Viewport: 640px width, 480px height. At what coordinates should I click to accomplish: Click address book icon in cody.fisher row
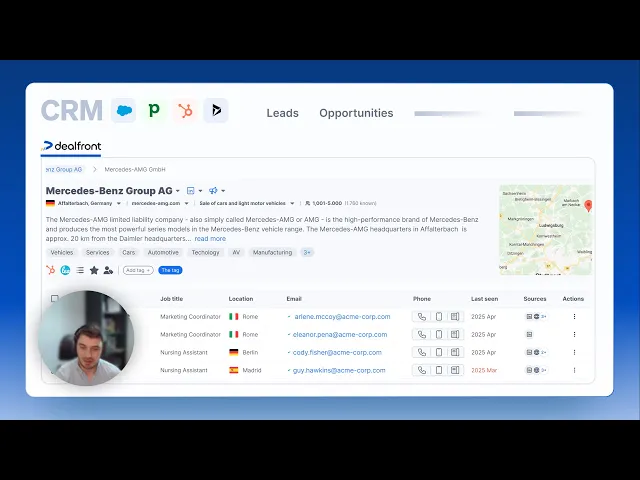(x=455, y=352)
